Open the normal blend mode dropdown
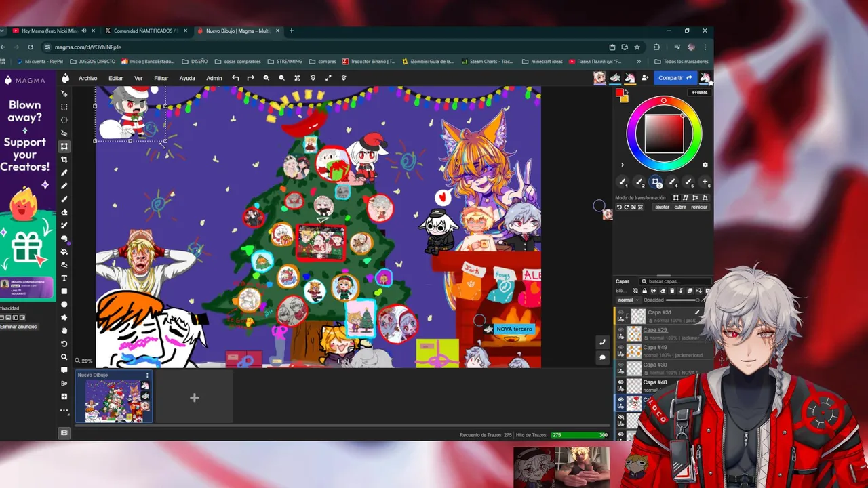 [628, 300]
